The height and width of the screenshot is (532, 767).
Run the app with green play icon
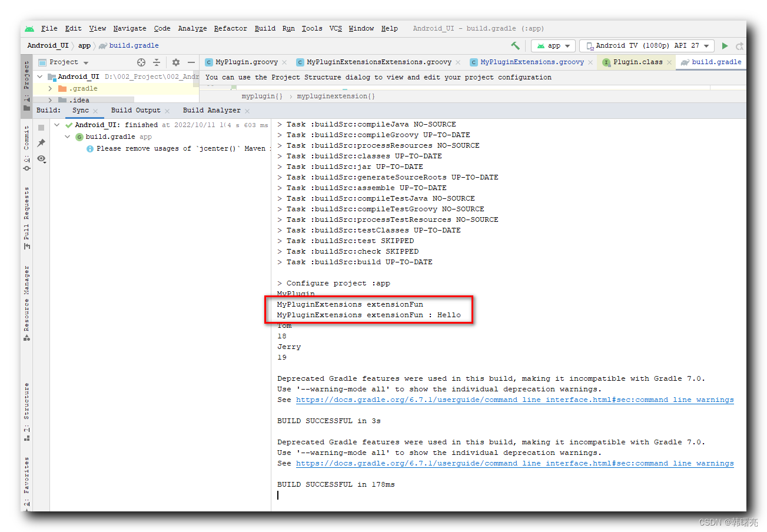coord(725,45)
